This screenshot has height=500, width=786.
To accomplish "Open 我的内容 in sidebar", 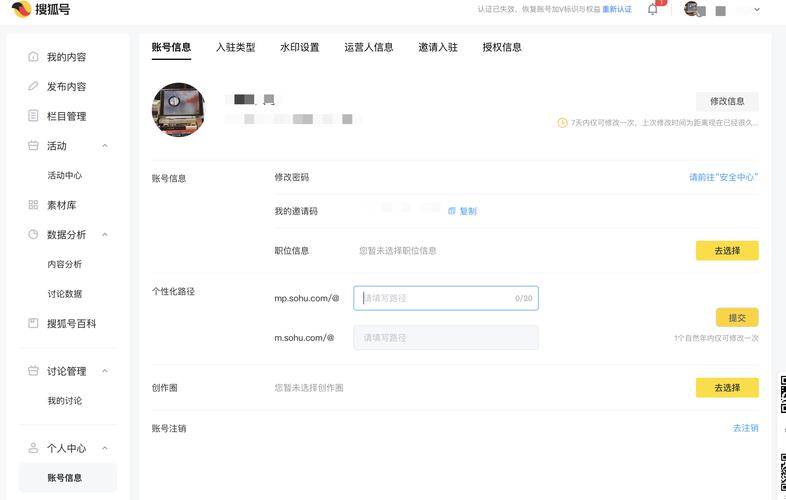I will point(67,57).
